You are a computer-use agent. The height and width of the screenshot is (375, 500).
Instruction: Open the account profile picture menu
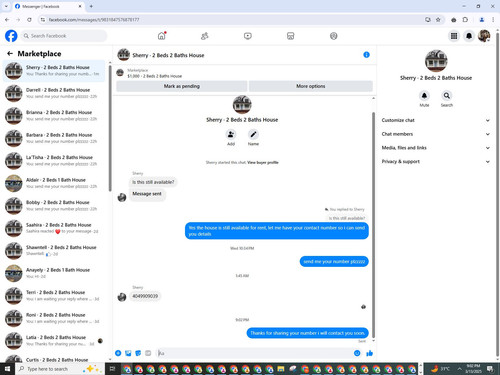click(484, 36)
